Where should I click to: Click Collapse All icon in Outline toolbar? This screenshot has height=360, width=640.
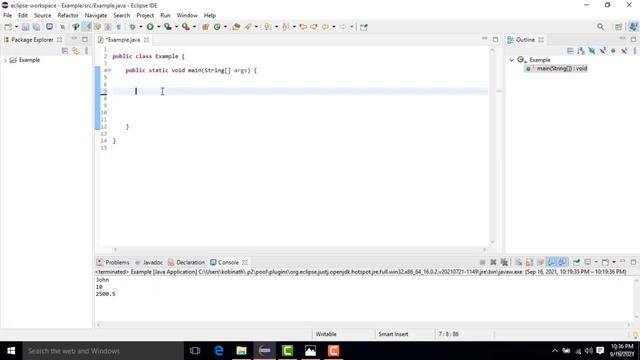tap(570, 51)
